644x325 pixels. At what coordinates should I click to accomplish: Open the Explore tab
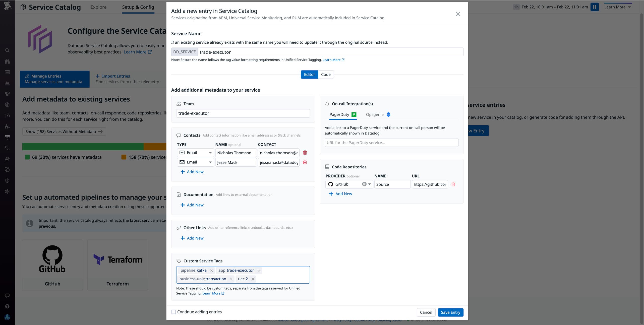98,7
